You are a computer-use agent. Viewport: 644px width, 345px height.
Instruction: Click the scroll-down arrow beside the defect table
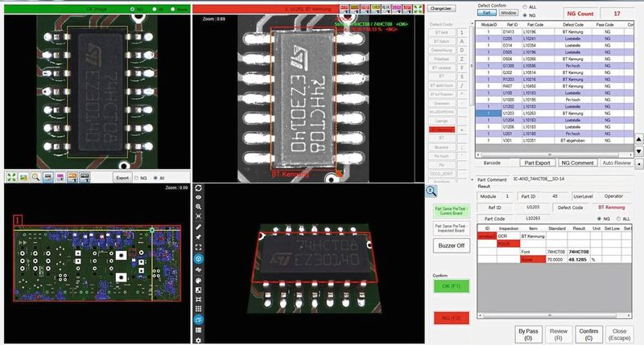639,150
